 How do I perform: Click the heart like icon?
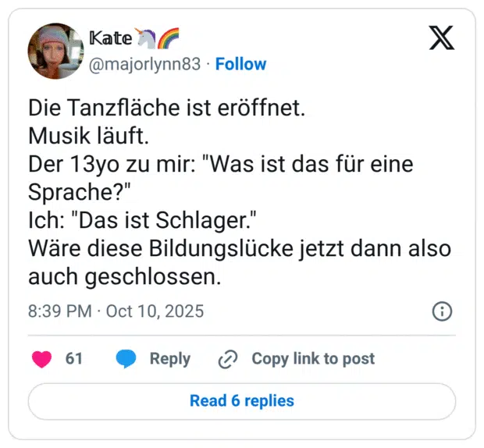click(42, 359)
